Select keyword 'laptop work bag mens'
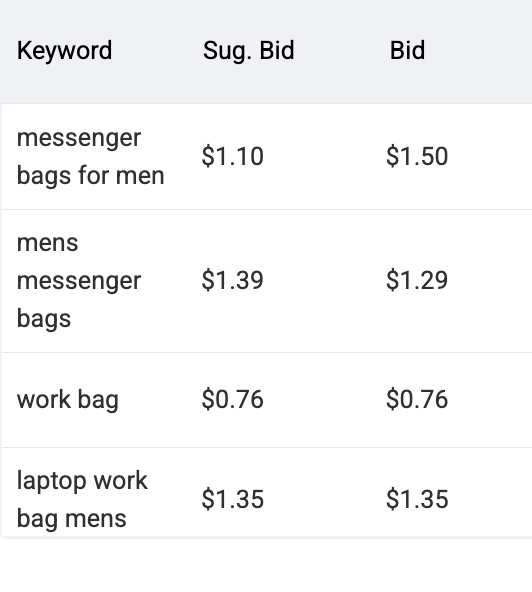Viewport: 532px width, 592px height. [82, 500]
